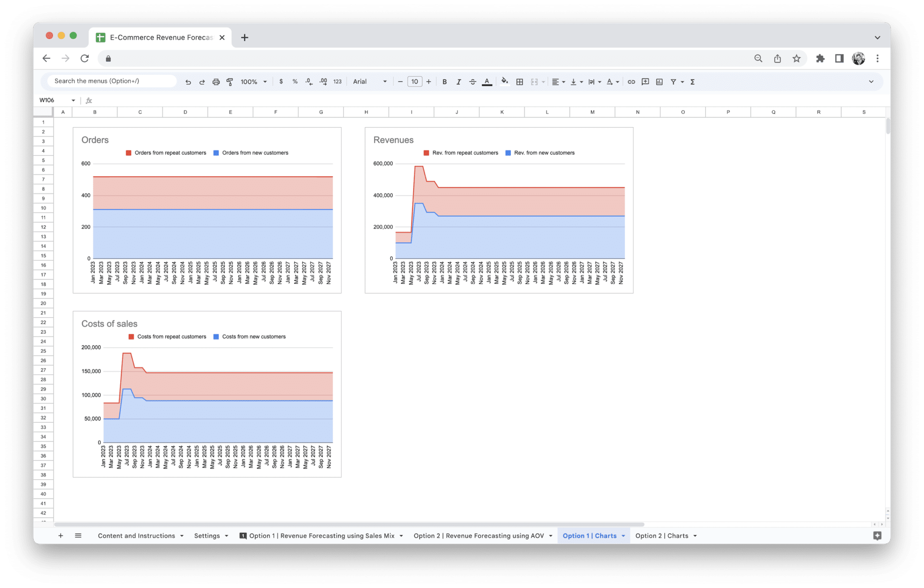This screenshot has height=588, width=924.
Task: Click the All sheets list button
Action: 78,536
